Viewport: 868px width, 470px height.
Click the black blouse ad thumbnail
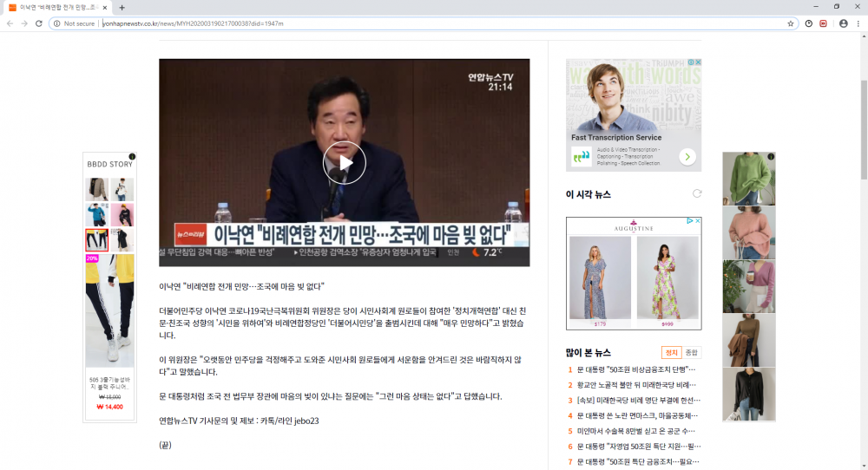748,395
